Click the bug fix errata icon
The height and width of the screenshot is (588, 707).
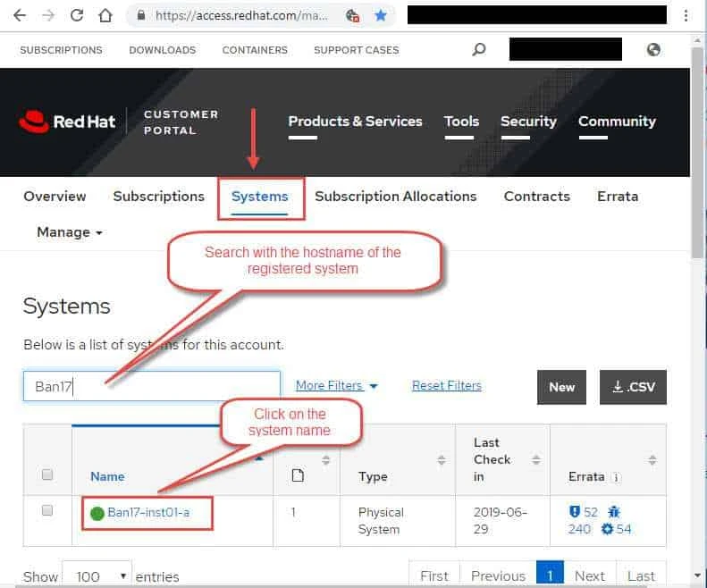point(614,512)
